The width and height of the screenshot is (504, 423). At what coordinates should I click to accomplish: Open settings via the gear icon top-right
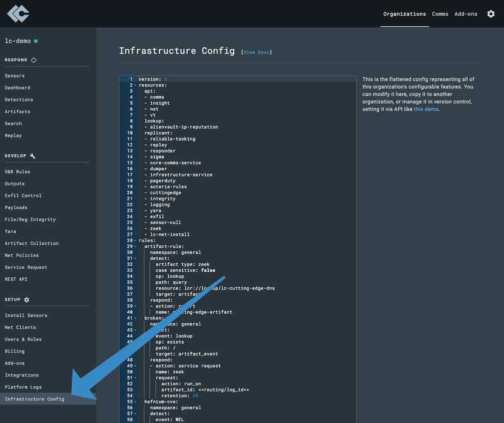tap(492, 13)
